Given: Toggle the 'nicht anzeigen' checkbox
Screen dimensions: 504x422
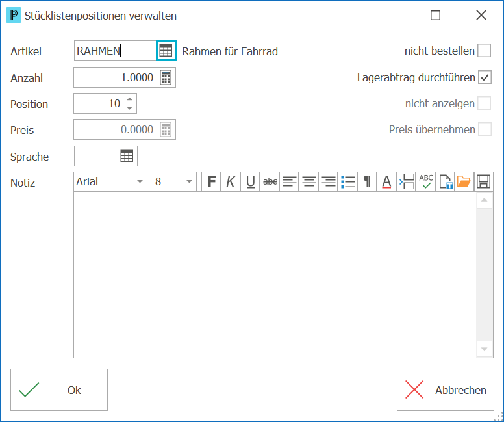Looking at the screenshot, I should point(485,103).
